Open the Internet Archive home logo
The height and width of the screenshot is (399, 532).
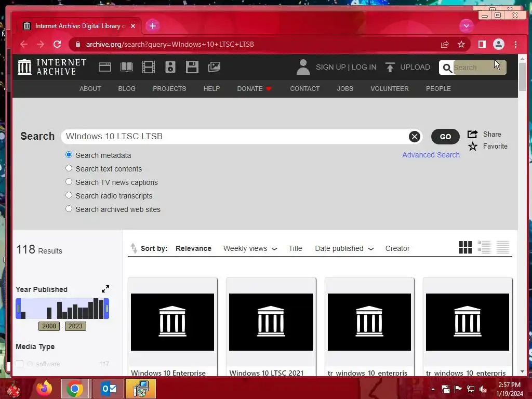coord(52,67)
